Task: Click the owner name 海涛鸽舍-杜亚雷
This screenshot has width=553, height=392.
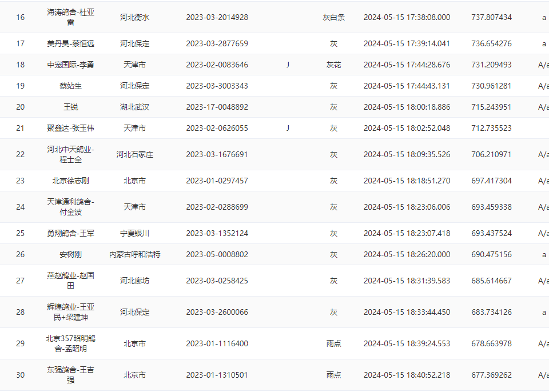Action: [71, 17]
